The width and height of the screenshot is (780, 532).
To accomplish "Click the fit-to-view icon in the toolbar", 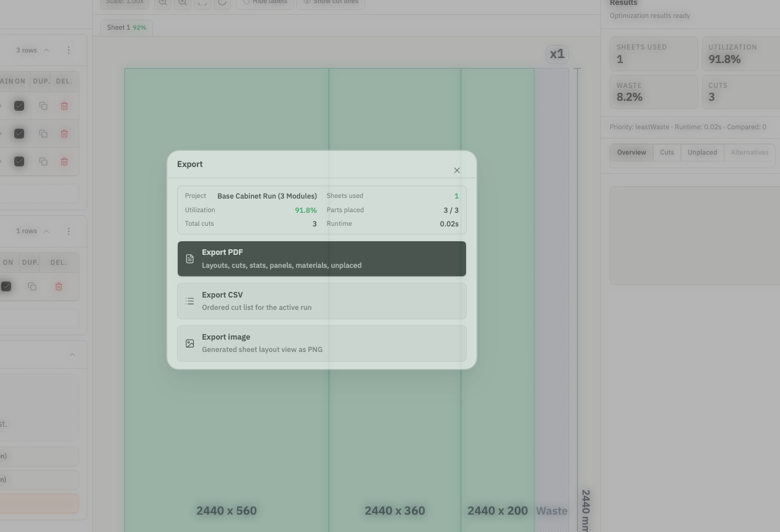I will point(202,2).
